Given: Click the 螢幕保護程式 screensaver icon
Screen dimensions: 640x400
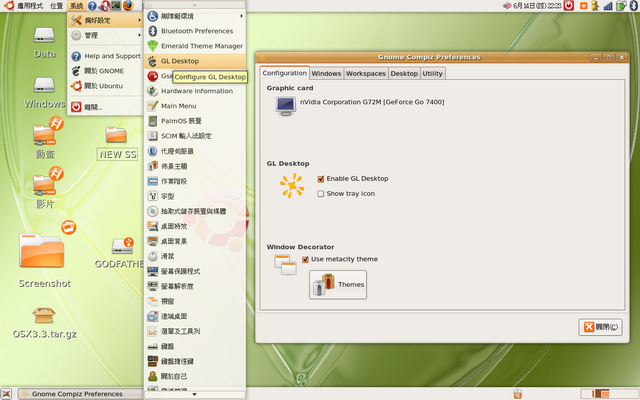Looking at the screenshot, I should 153,271.
